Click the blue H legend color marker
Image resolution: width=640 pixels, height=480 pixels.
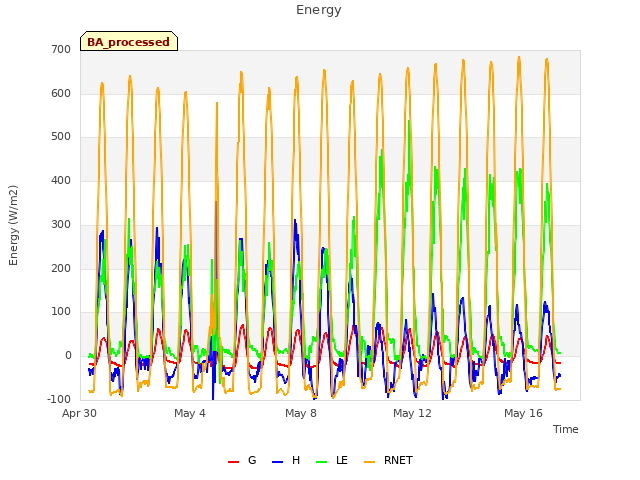277,462
